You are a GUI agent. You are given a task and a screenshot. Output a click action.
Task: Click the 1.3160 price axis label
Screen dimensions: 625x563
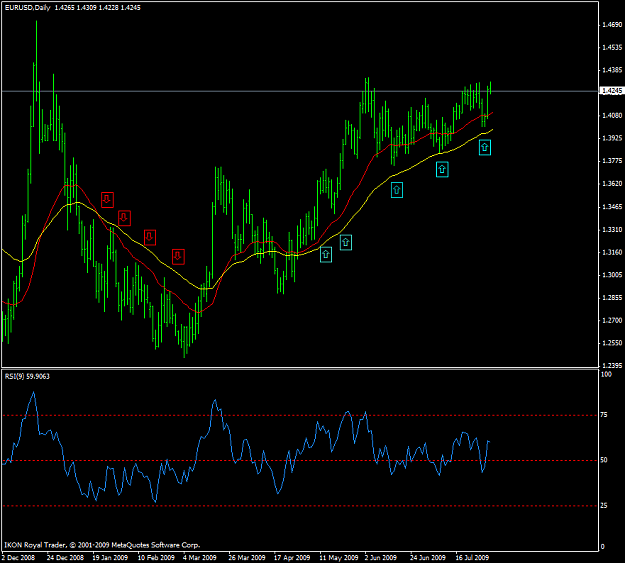[x=612, y=252]
